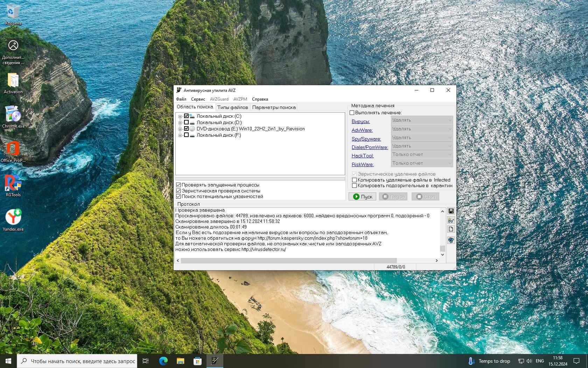Open the Yandex.exe desktop icon
Screen dimensions: 588x368
tap(13, 220)
